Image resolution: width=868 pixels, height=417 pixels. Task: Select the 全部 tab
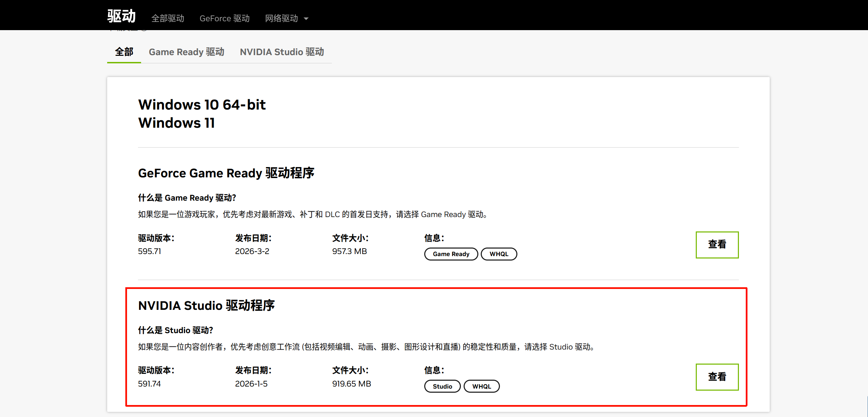124,52
